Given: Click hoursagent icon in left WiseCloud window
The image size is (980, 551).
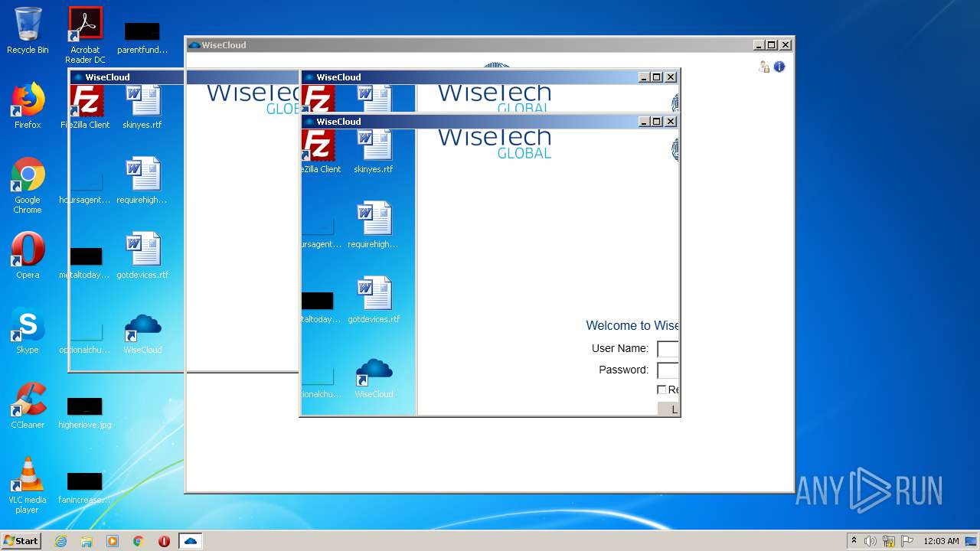Looking at the screenshot, I should 85,188.
